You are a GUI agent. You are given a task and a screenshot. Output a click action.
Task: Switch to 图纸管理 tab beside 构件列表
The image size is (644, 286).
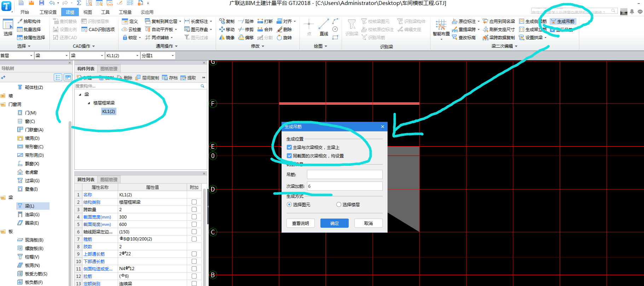click(109, 68)
